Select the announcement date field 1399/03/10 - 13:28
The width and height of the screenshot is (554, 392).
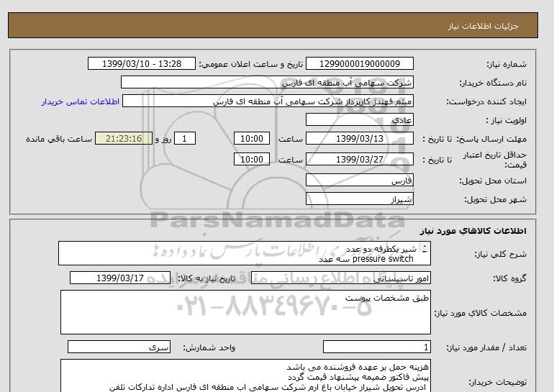coord(141,63)
